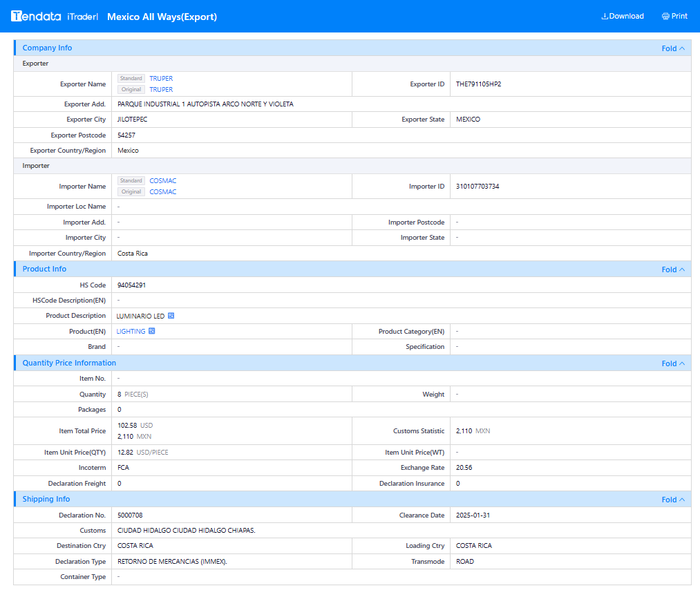The image size is (700, 597).
Task: Click the Standard tag in Exporter Name
Action: pos(131,78)
